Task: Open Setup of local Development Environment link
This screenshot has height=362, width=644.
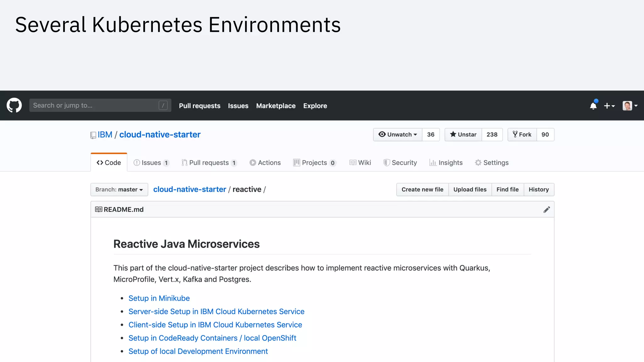Action: click(198, 351)
